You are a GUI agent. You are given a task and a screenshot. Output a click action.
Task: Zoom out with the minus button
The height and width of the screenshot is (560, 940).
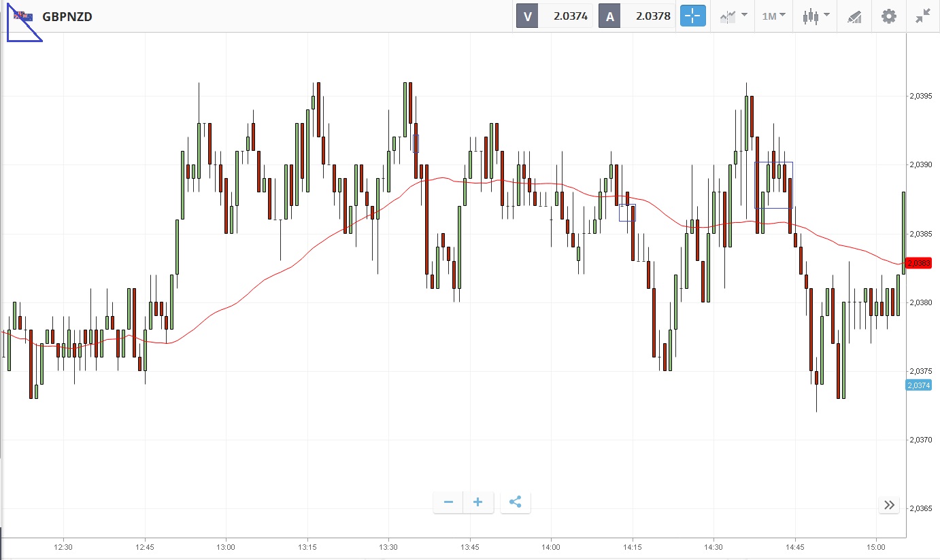(x=448, y=502)
